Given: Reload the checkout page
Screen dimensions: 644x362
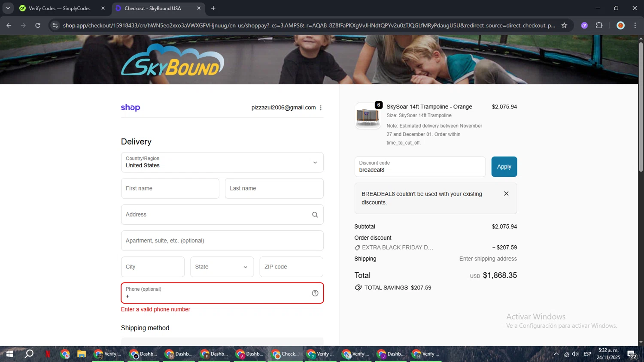Looking at the screenshot, I should pyautogui.click(x=38, y=26).
